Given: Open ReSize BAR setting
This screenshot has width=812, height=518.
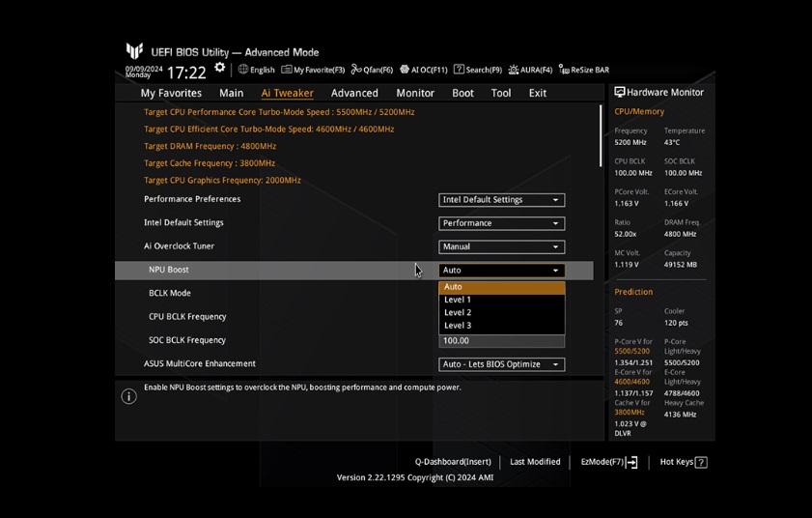Looking at the screenshot, I should pyautogui.click(x=583, y=70).
